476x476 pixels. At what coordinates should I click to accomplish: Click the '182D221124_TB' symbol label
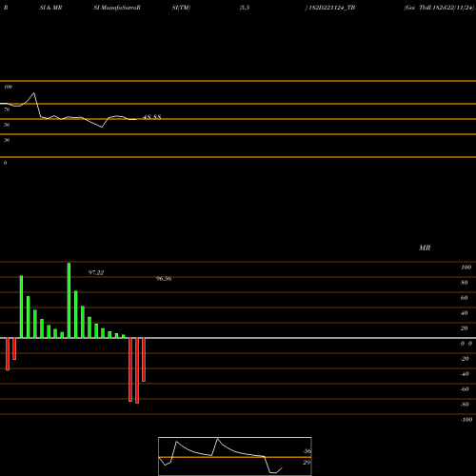pos(331,8)
